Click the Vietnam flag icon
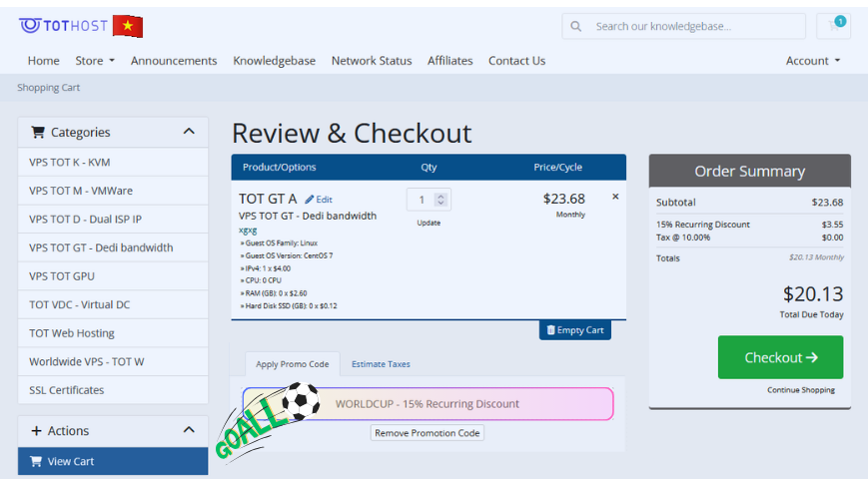868x479 pixels. click(x=128, y=26)
